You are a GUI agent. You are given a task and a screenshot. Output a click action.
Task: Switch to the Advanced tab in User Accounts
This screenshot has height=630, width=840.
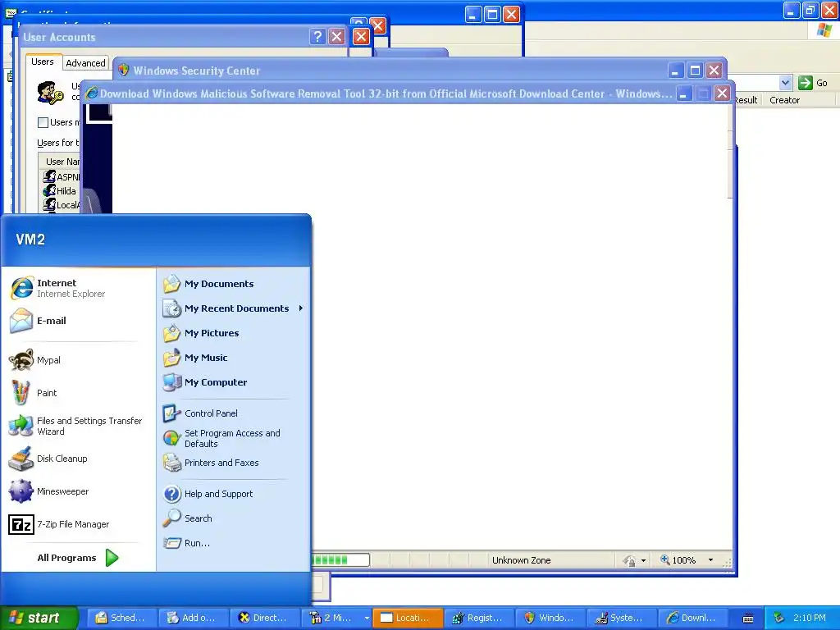[85, 63]
